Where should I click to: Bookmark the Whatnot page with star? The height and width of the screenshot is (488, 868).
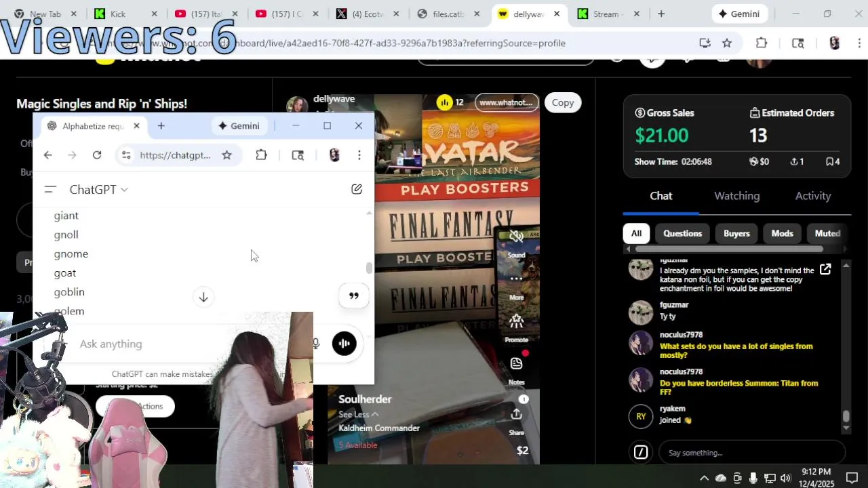click(727, 43)
